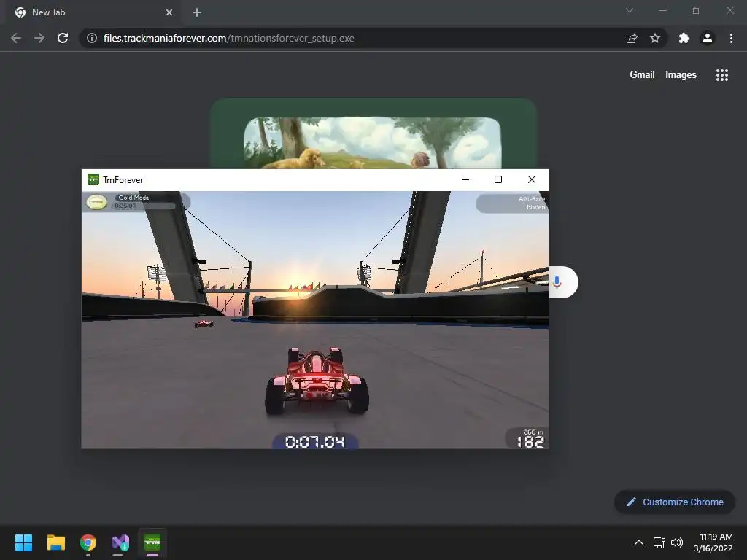The width and height of the screenshot is (747, 560).
Task: Open volume control tray icon
Action: tap(677, 542)
